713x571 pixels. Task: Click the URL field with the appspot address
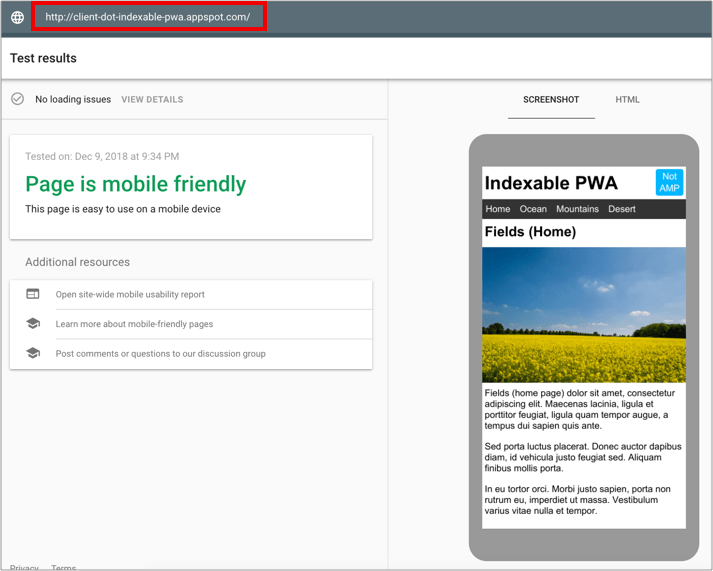click(x=149, y=17)
